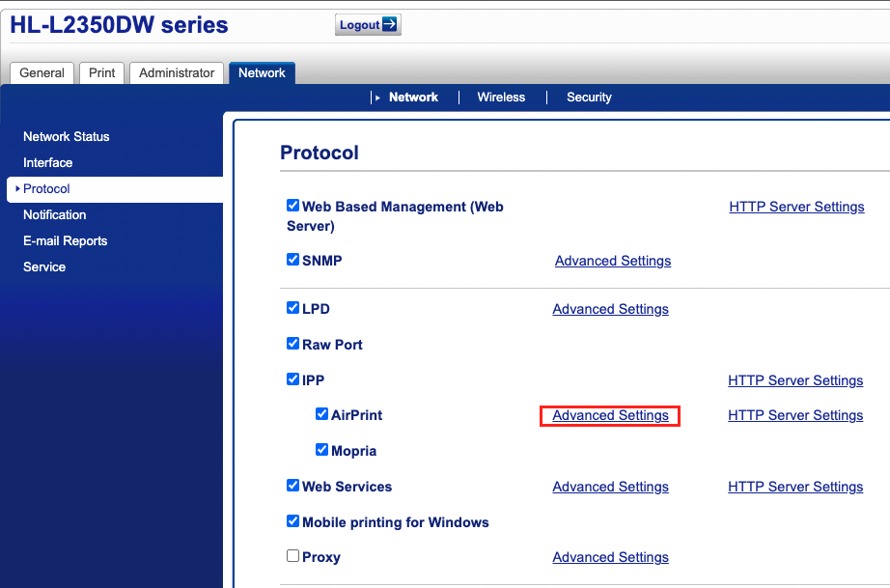Image resolution: width=890 pixels, height=588 pixels.
Task: Open Service in the sidebar
Action: tap(44, 267)
